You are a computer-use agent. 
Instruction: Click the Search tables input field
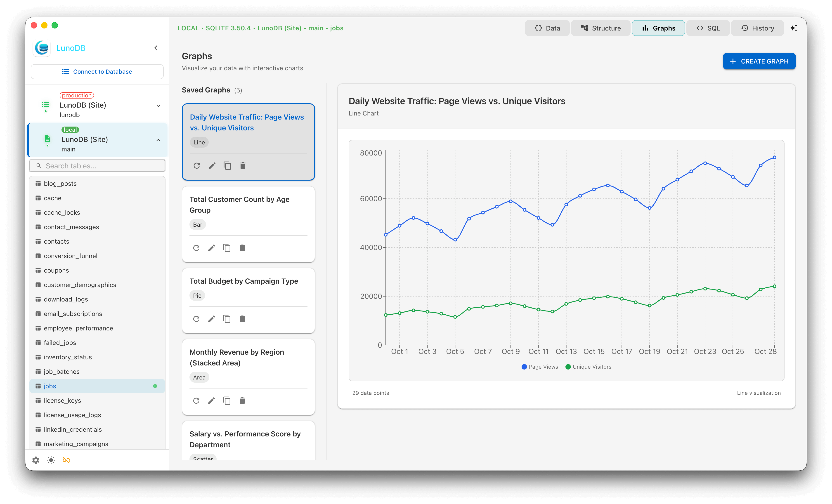click(x=101, y=166)
